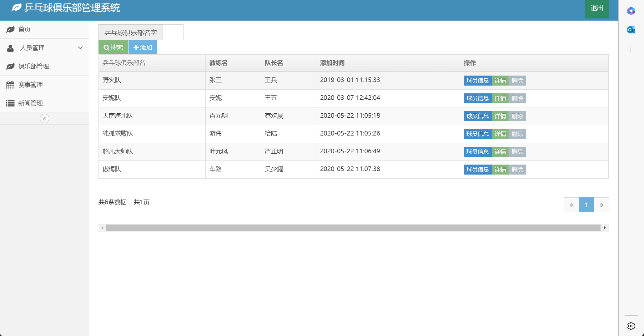Viewport: 644px width, 336px height.
Task: Click 球员信息 for 野火队
Action: [x=477, y=80]
